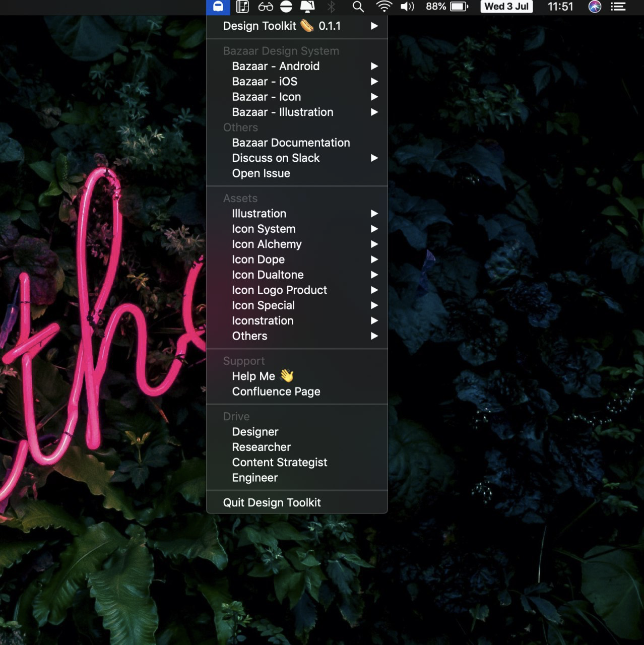Expand Bazaar - iOS submenu arrow
644x645 pixels.
pos(374,82)
